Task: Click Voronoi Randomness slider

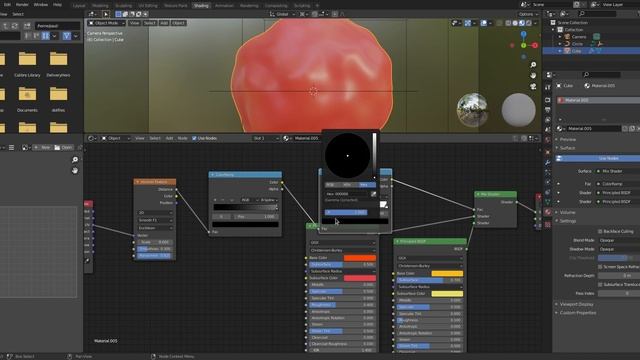Action: pos(154,256)
